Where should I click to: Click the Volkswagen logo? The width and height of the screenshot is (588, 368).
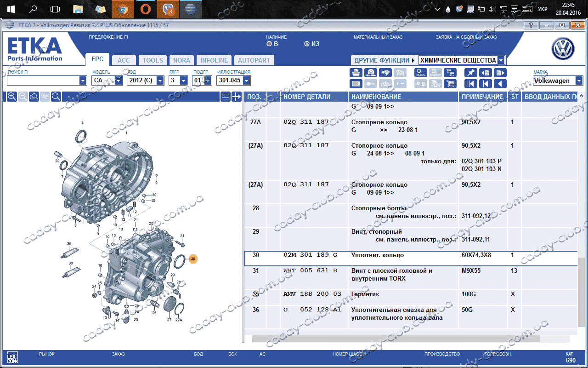pyautogui.click(x=563, y=49)
